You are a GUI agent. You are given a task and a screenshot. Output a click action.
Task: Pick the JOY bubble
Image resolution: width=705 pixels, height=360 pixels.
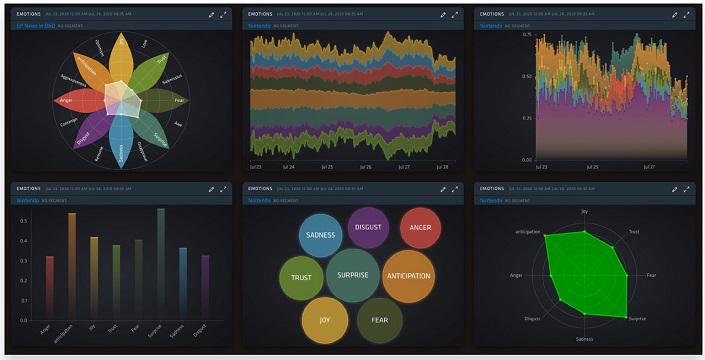click(x=325, y=320)
